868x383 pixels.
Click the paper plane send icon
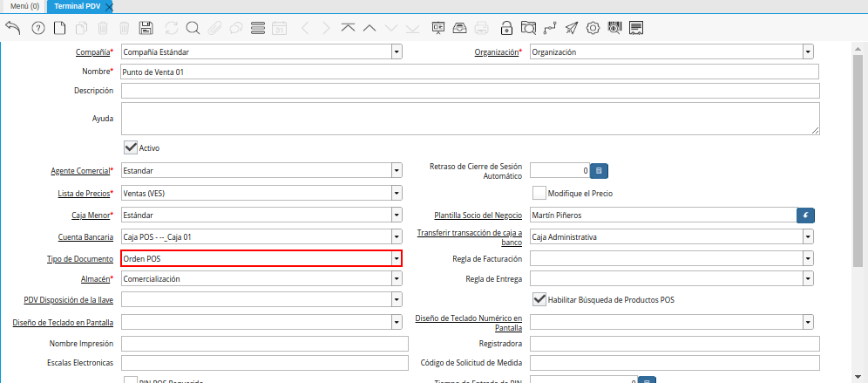coord(571,28)
